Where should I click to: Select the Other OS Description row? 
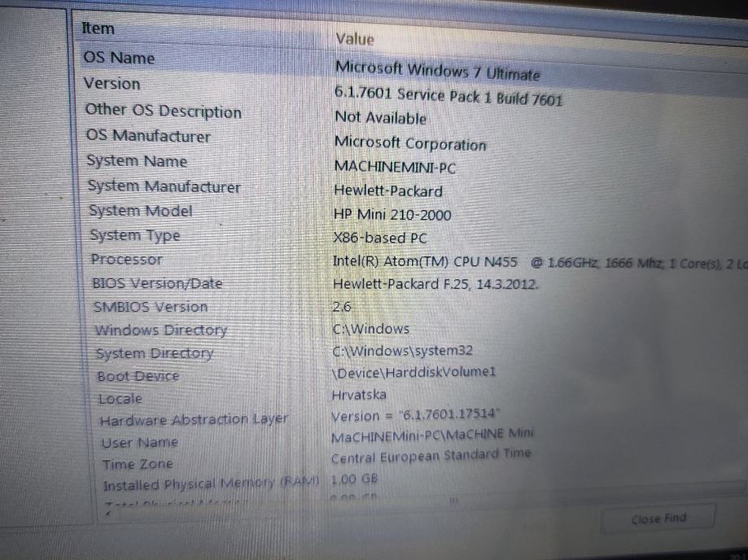[164, 112]
